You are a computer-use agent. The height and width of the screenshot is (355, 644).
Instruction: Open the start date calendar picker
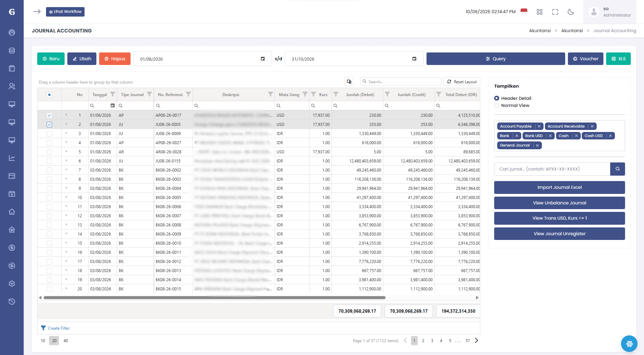263,59
